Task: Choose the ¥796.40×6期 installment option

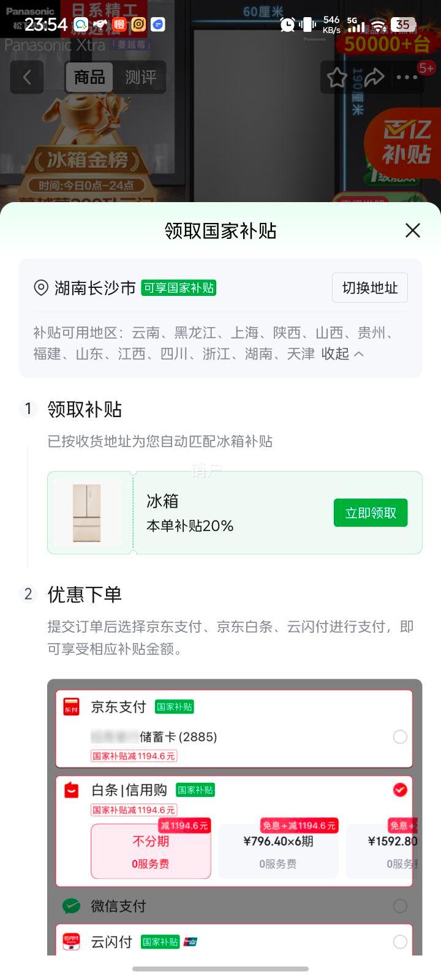Action: tap(278, 851)
